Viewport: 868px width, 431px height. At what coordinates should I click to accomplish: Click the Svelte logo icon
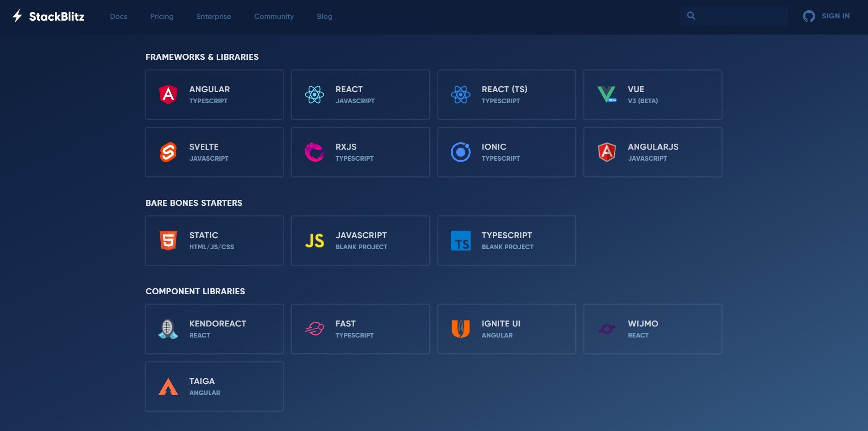coord(168,152)
